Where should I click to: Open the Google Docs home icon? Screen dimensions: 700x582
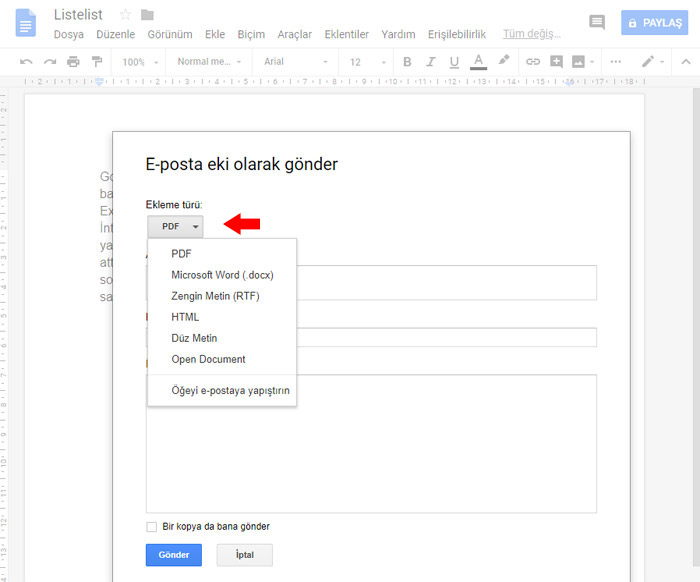tap(25, 23)
